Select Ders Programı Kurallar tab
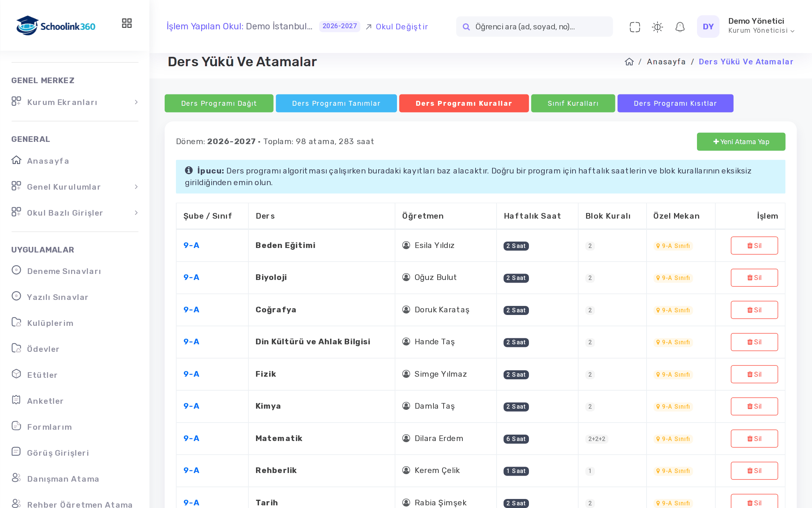Image resolution: width=812 pixels, height=508 pixels. tap(464, 103)
